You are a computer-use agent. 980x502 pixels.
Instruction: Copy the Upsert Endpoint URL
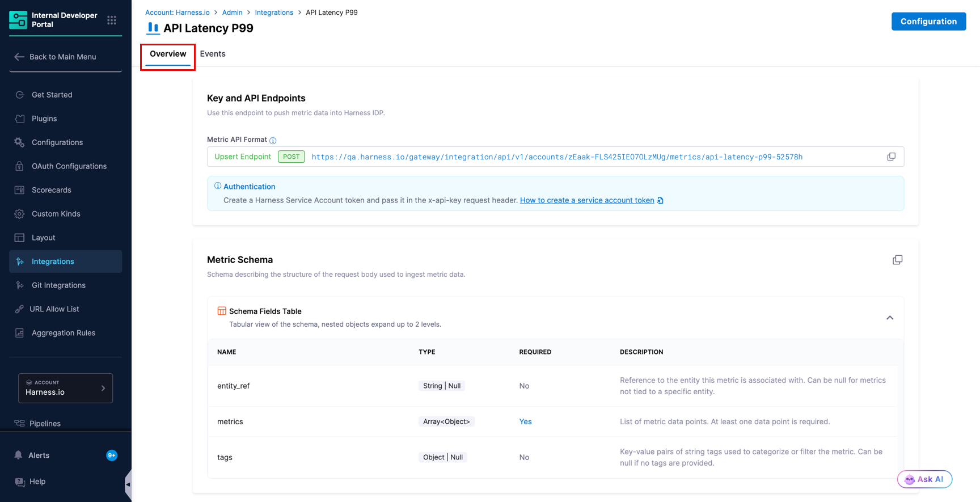(x=892, y=157)
